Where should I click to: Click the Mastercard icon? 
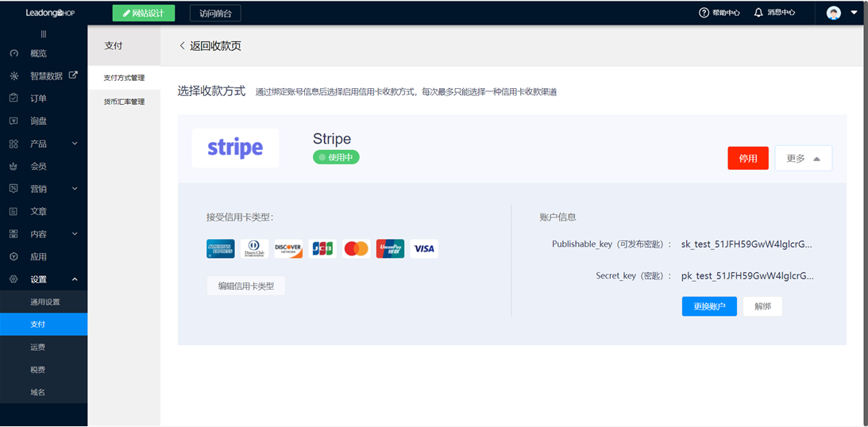coord(357,248)
